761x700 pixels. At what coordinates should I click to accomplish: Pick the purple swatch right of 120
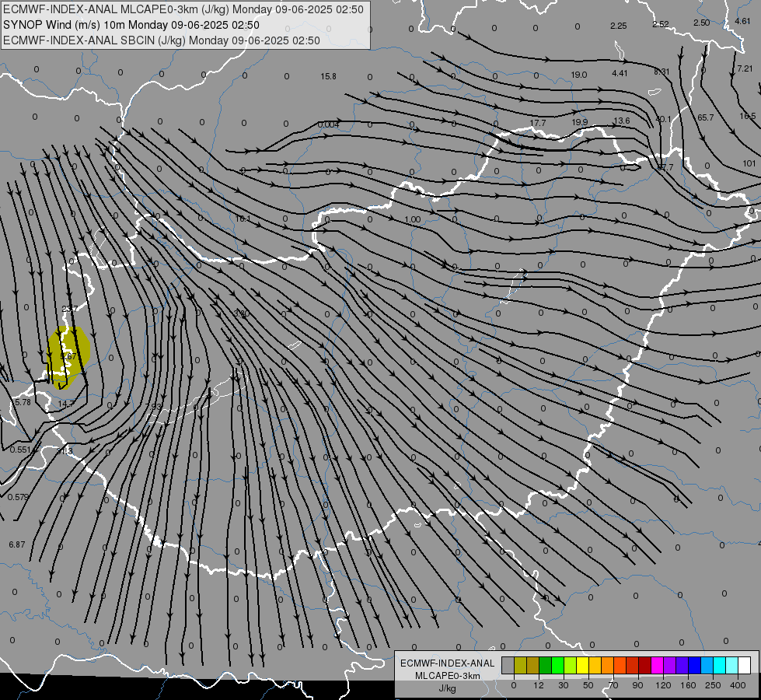click(x=670, y=665)
